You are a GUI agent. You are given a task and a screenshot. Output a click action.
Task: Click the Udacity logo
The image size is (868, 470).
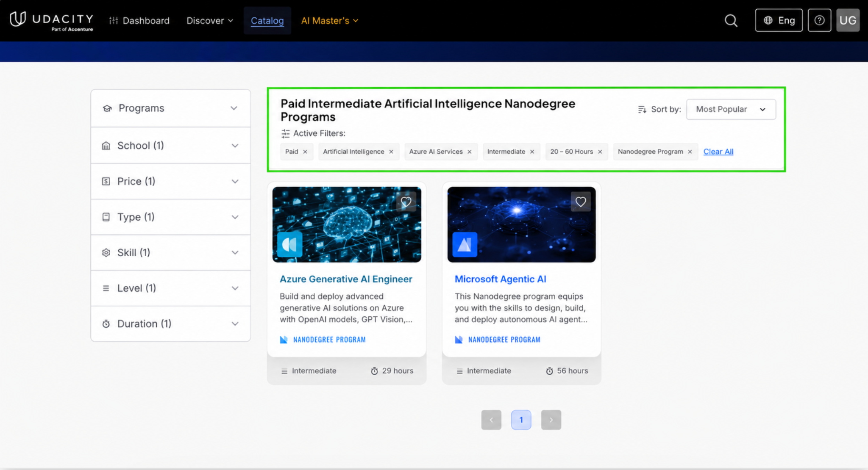pyautogui.click(x=51, y=21)
